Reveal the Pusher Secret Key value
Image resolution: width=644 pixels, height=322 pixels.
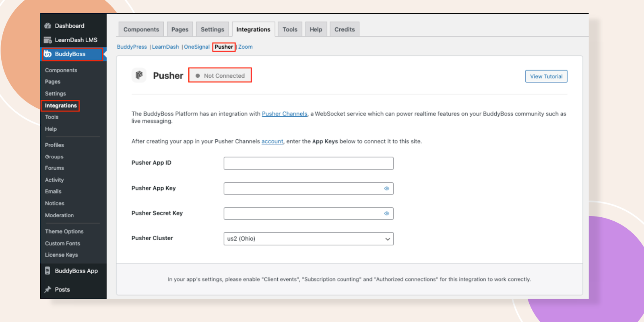tap(386, 213)
